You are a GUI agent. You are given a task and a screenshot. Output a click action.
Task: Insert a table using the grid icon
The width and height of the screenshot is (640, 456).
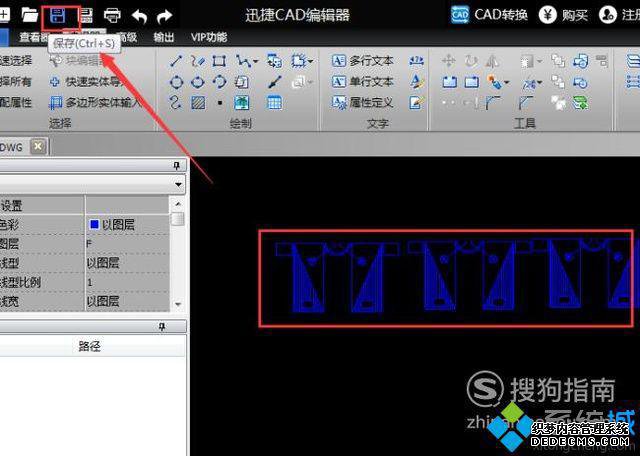point(274,102)
